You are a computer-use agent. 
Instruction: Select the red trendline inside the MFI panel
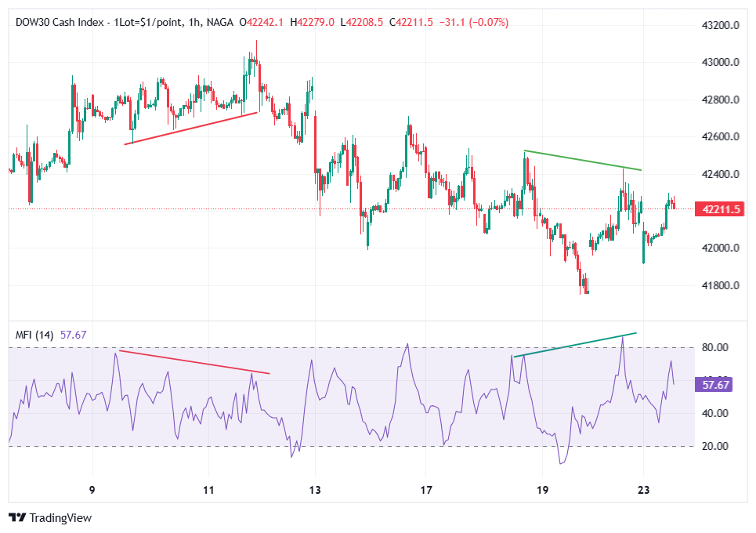(x=192, y=363)
